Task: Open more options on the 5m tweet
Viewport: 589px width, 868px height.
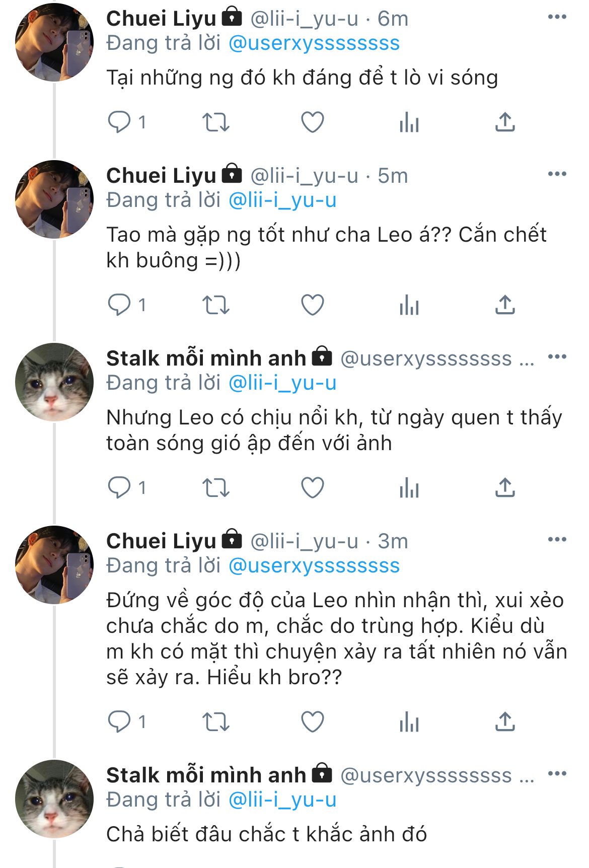Action: pos(557,174)
